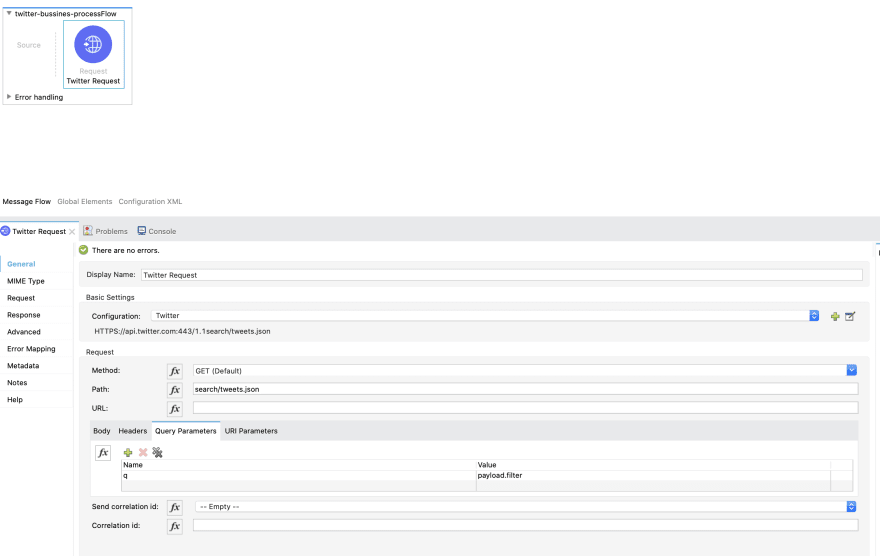
Task: Click the Problems tab icon
Action: [x=88, y=231]
